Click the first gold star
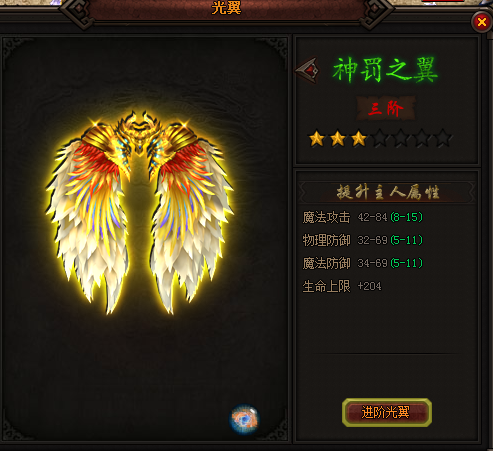Screen dimensions: 493x451 click(317, 139)
